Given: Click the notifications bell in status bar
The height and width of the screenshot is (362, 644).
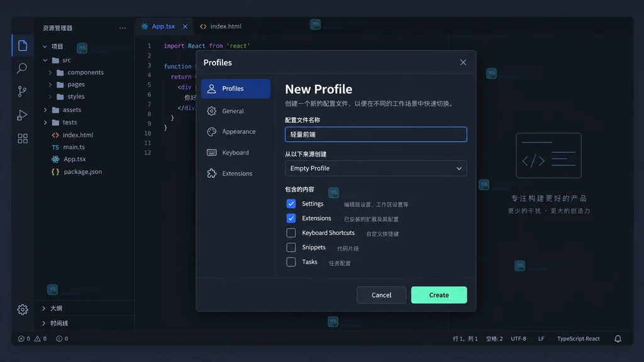Looking at the screenshot, I should [618, 339].
